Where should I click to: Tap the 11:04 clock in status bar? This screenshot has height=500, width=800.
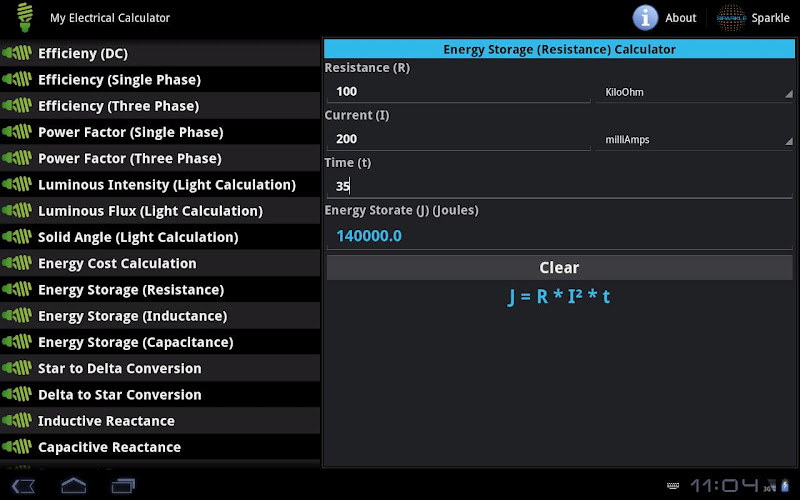724,486
